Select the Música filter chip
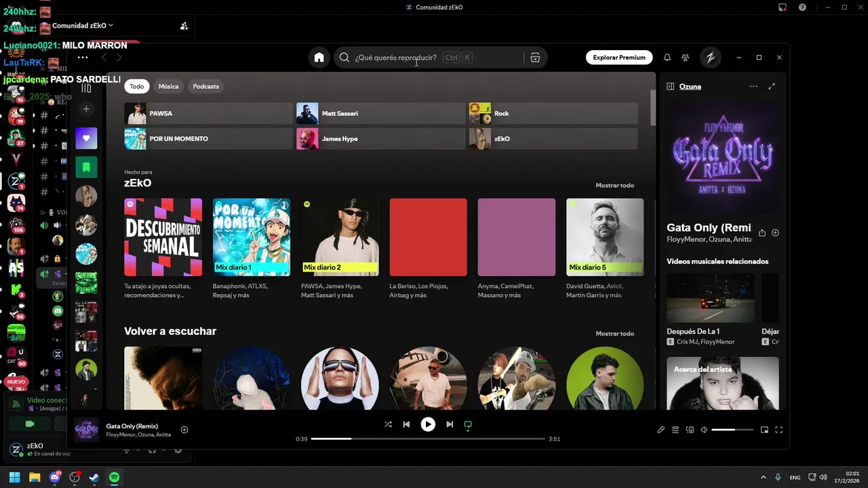This screenshot has height=488, width=868. (x=168, y=86)
